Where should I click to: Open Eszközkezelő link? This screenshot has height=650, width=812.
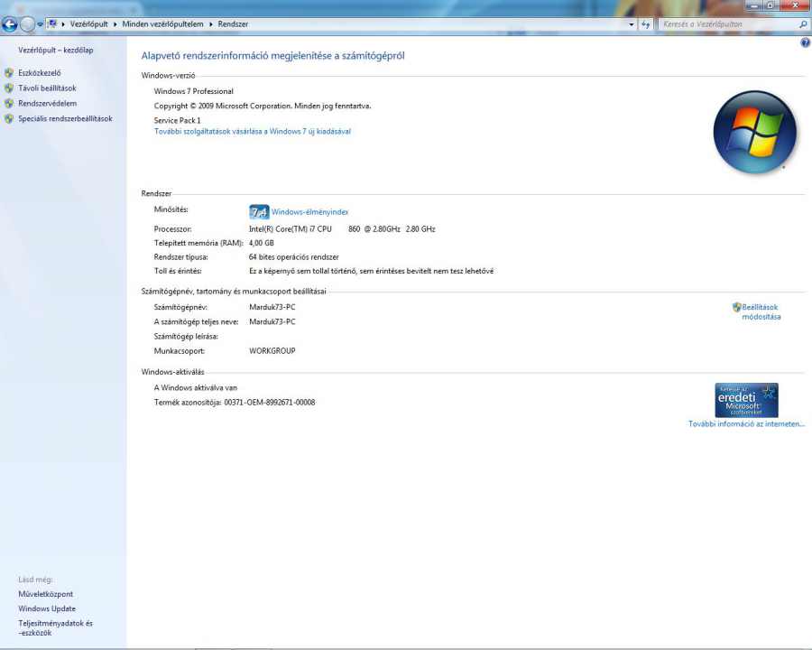(x=40, y=73)
